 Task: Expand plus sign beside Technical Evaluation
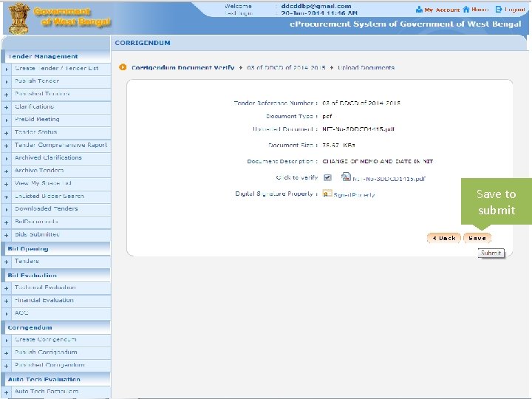(6, 288)
